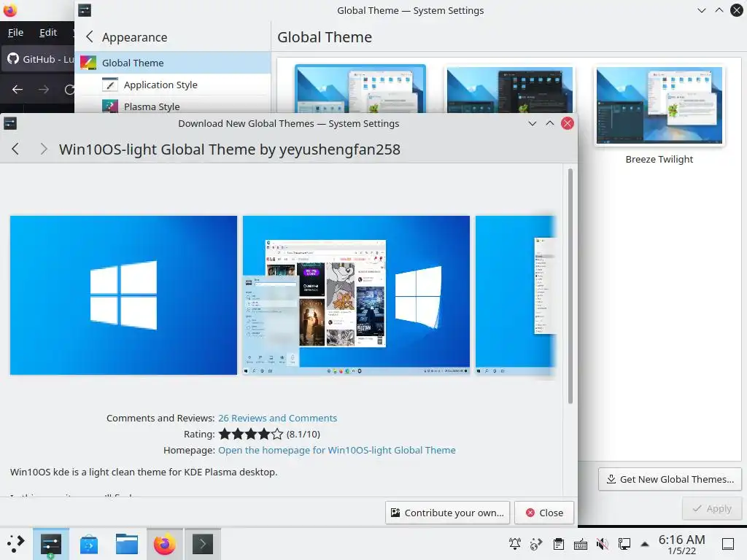Open Dolphin file manager from taskbar
The width and height of the screenshot is (747, 560).
pyautogui.click(x=127, y=544)
